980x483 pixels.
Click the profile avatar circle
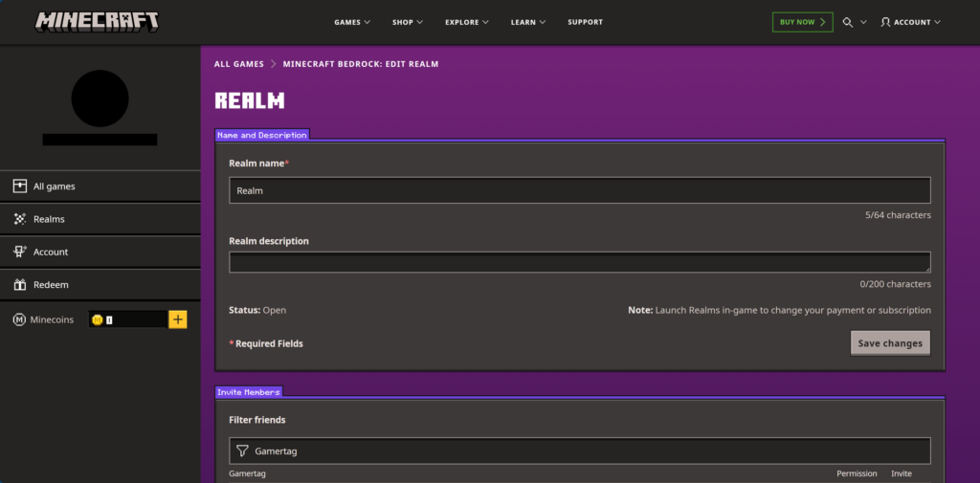(100, 99)
